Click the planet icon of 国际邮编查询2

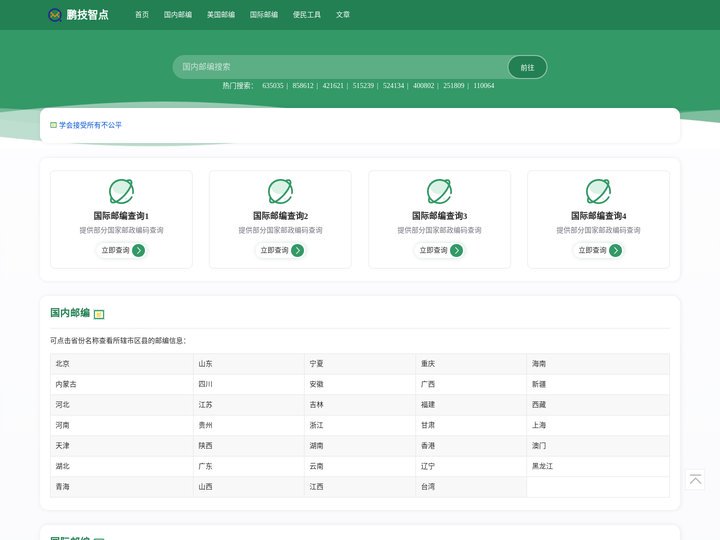click(x=280, y=191)
